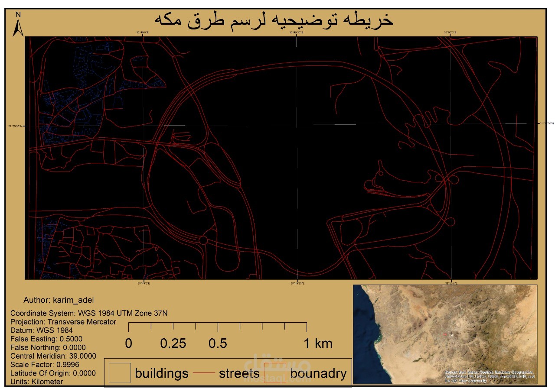The height and width of the screenshot is (392, 555).
Task: Click the "buildings" legend label
Action: pos(161,373)
